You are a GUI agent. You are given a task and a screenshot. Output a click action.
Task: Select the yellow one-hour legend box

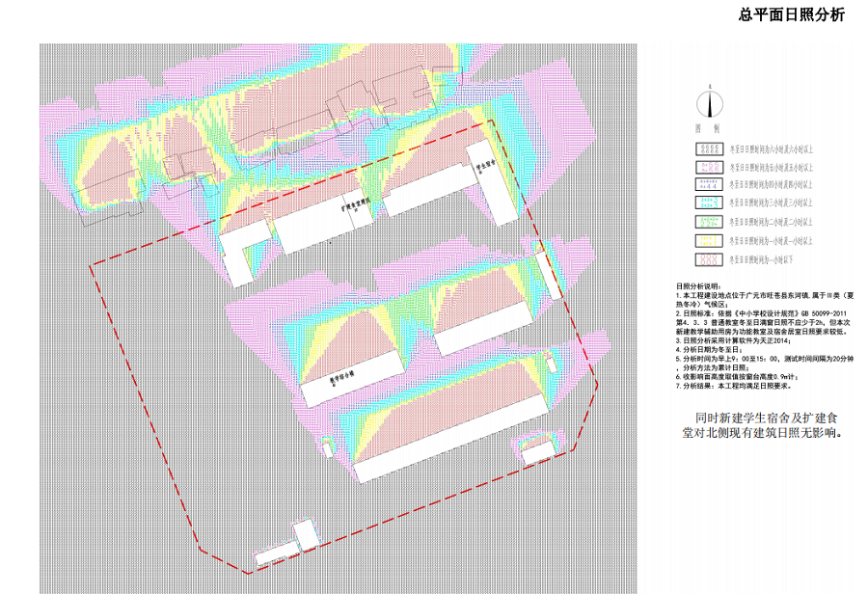[709, 241]
